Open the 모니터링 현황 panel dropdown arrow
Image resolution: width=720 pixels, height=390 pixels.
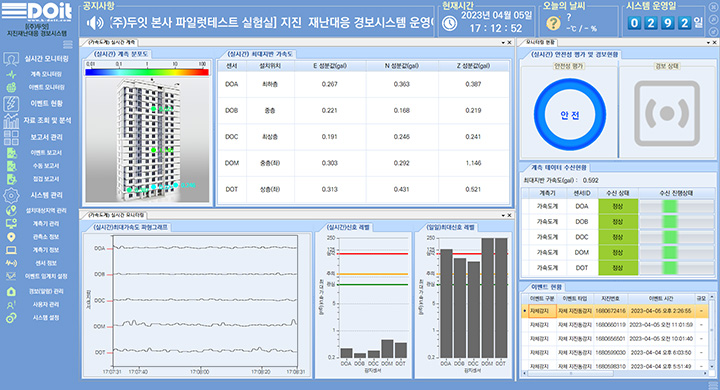click(708, 43)
